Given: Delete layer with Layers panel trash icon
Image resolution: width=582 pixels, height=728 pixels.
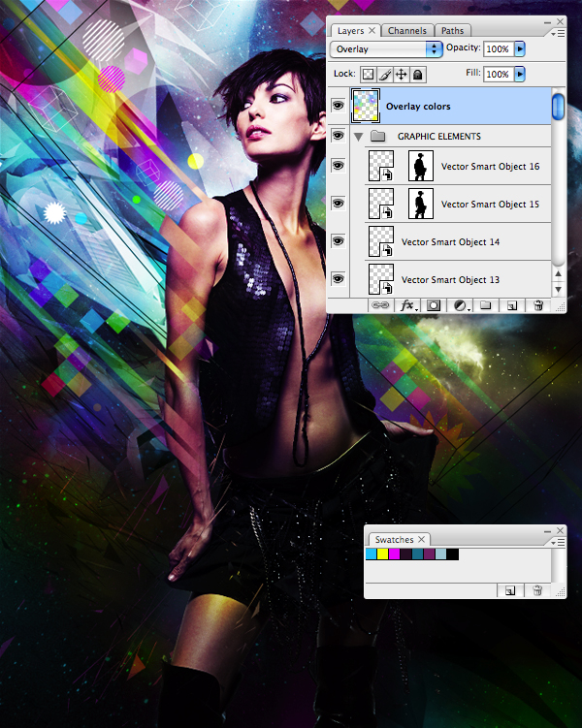Looking at the screenshot, I should (x=538, y=305).
